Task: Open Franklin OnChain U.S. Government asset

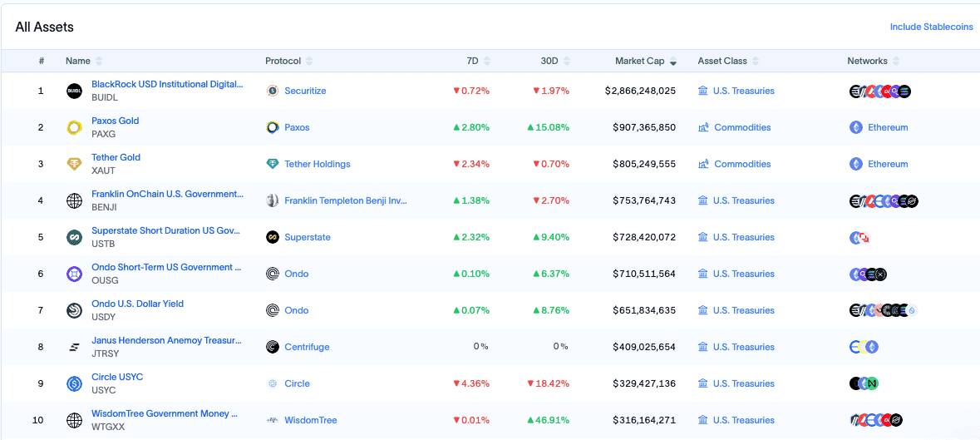Action: 168,194
